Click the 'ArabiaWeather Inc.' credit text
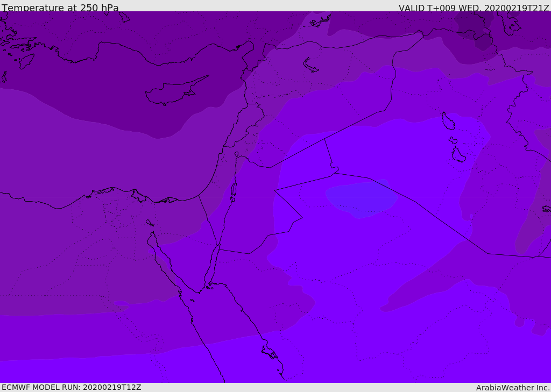Image resolution: width=551 pixels, height=392 pixels. pos(513,388)
